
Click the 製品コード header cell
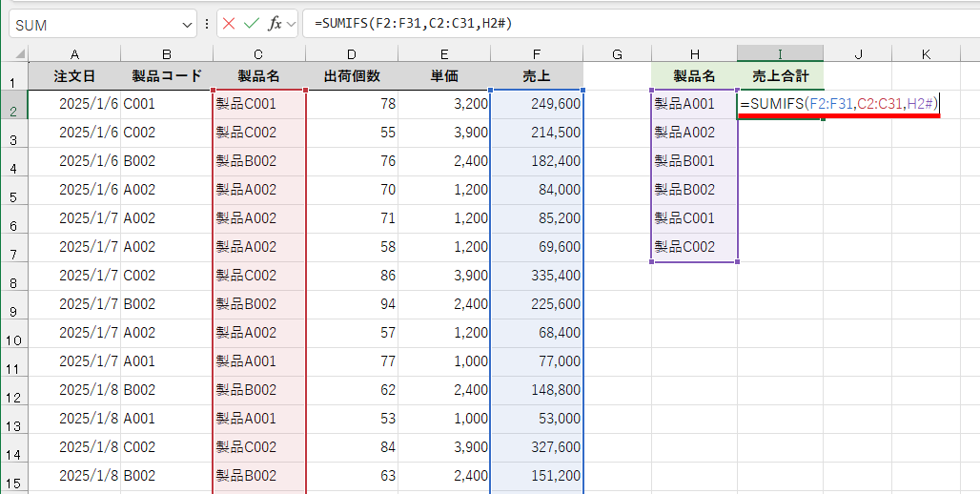pyautogui.click(x=166, y=76)
